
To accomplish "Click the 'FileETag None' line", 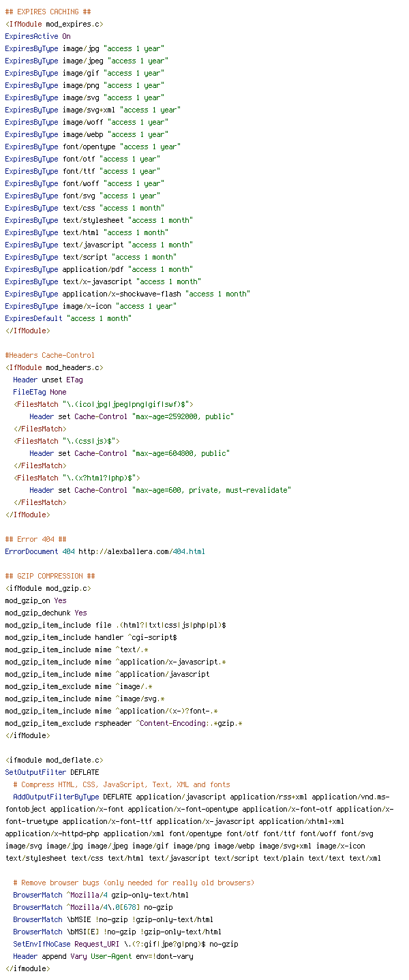I will [x=40, y=392].
